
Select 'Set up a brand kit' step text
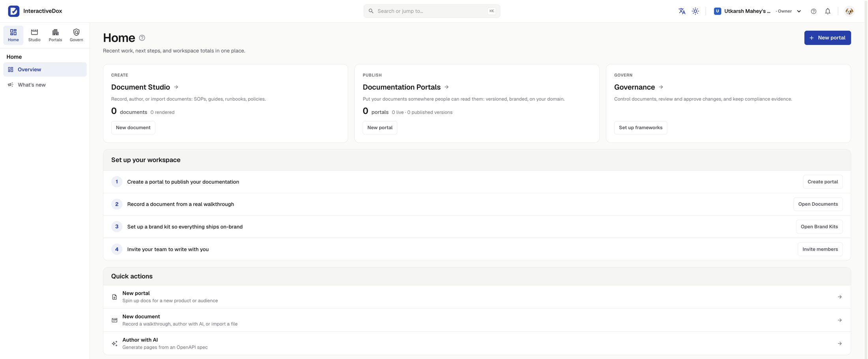coord(185,227)
